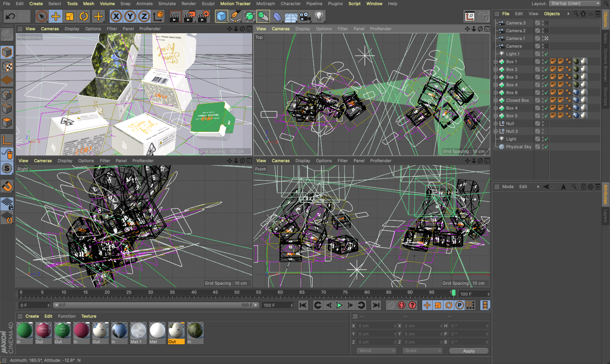The height and width of the screenshot is (364, 610).
Task: Select the Scale tool
Action: coord(70,17)
